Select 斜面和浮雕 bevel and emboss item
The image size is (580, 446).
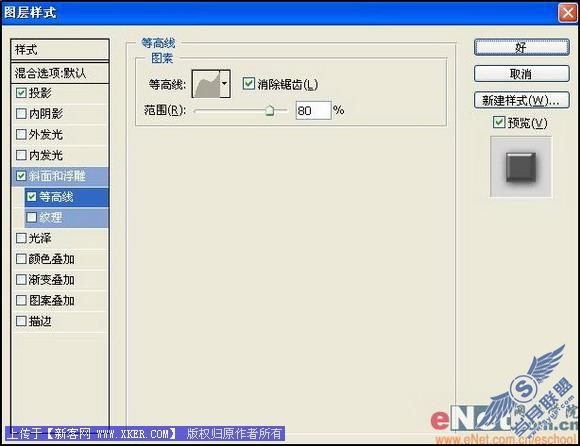[x=60, y=176]
